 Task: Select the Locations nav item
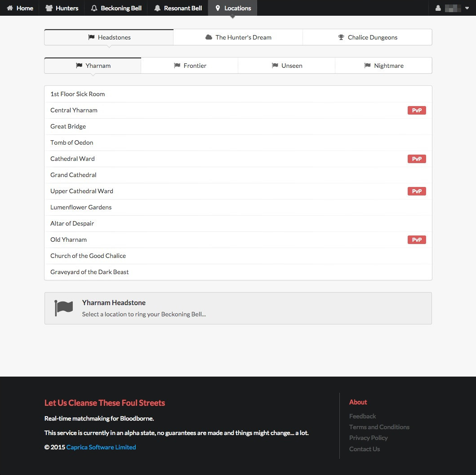tap(233, 8)
